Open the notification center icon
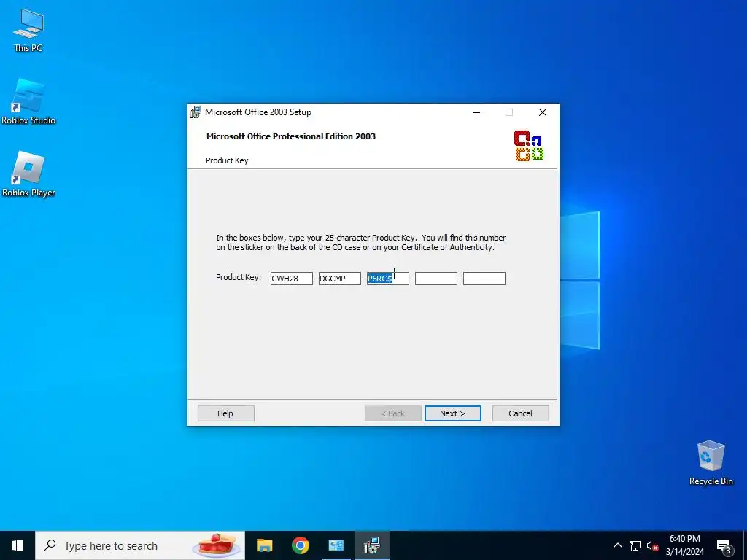The height and width of the screenshot is (560, 747). coord(724,545)
